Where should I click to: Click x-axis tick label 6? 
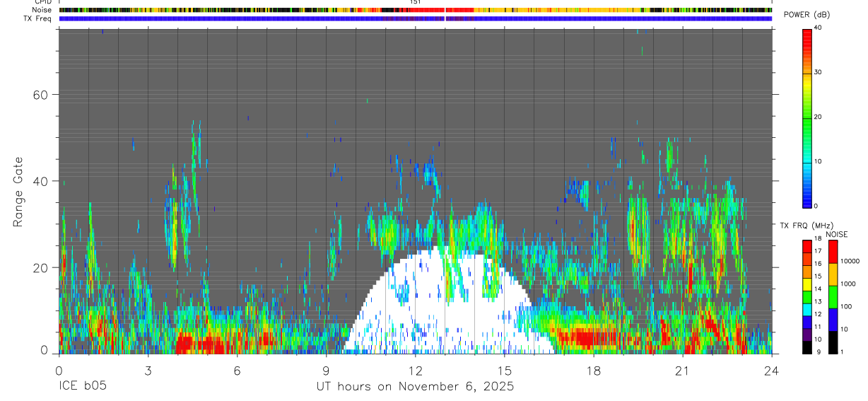[237, 371]
